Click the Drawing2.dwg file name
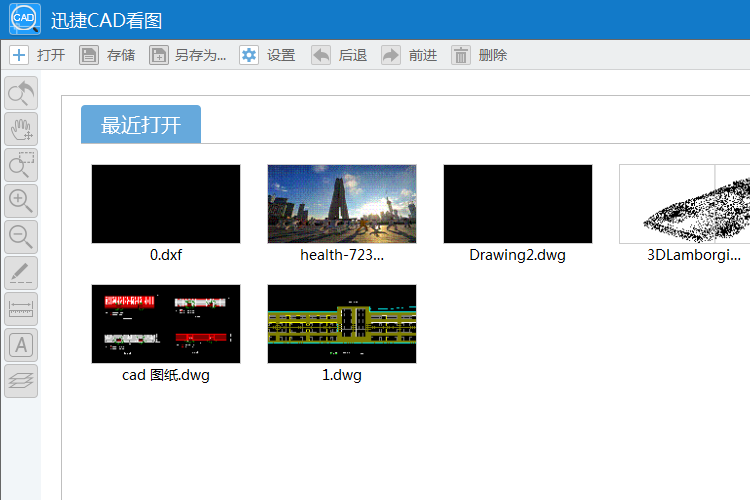Viewport: 750px width, 500px height. 518,255
